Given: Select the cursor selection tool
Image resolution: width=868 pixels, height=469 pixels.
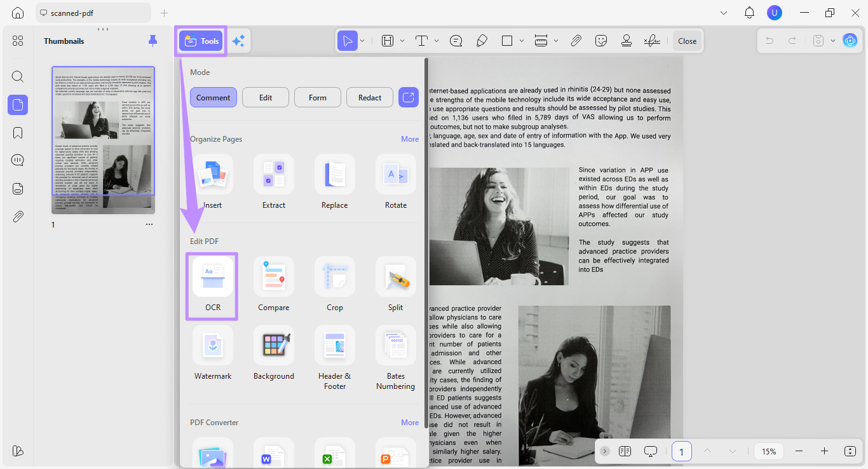Looking at the screenshot, I should [x=348, y=41].
